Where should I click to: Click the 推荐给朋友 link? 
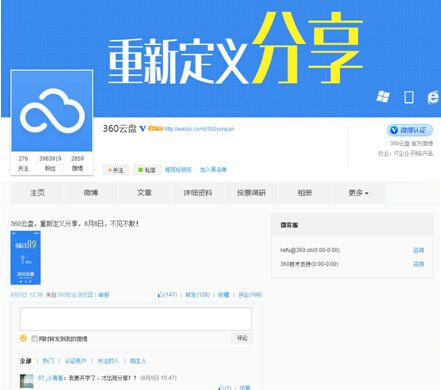178,170
